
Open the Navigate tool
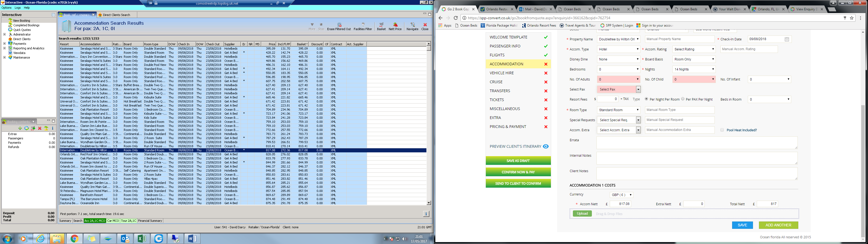412,26
